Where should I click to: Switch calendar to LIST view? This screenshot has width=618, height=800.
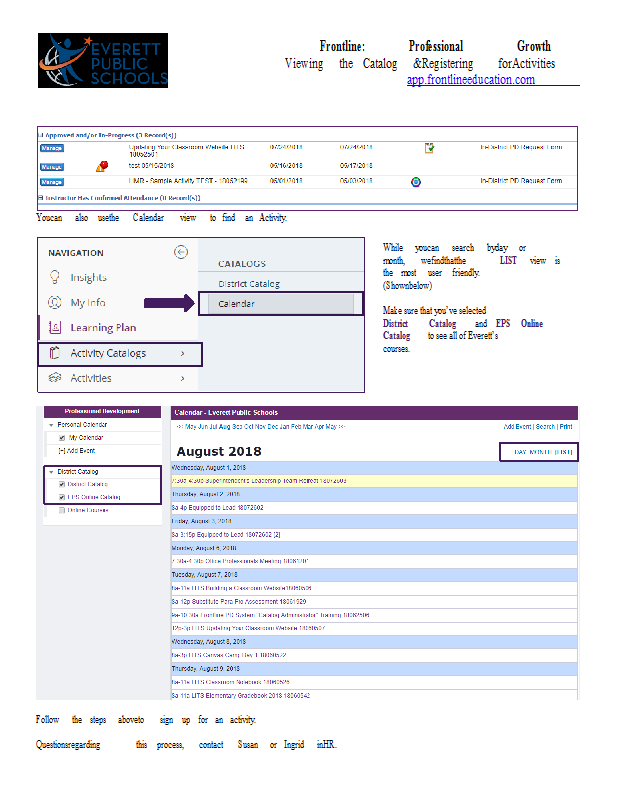[563, 452]
